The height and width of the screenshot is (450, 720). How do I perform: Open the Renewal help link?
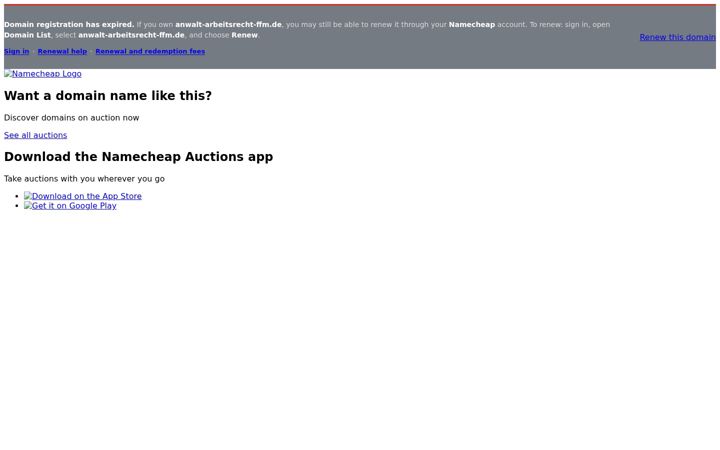[x=62, y=51]
